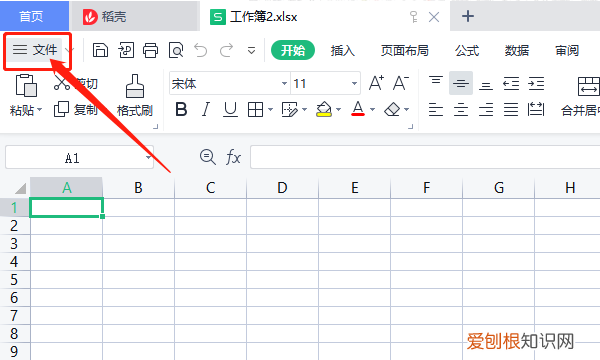Open the 审阅 ribbon tab

point(567,50)
